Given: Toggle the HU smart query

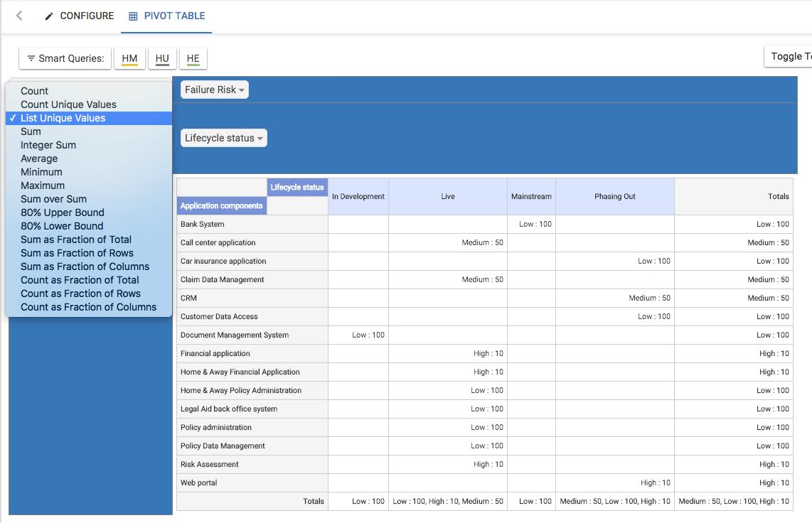Looking at the screenshot, I should [x=162, y=58].
